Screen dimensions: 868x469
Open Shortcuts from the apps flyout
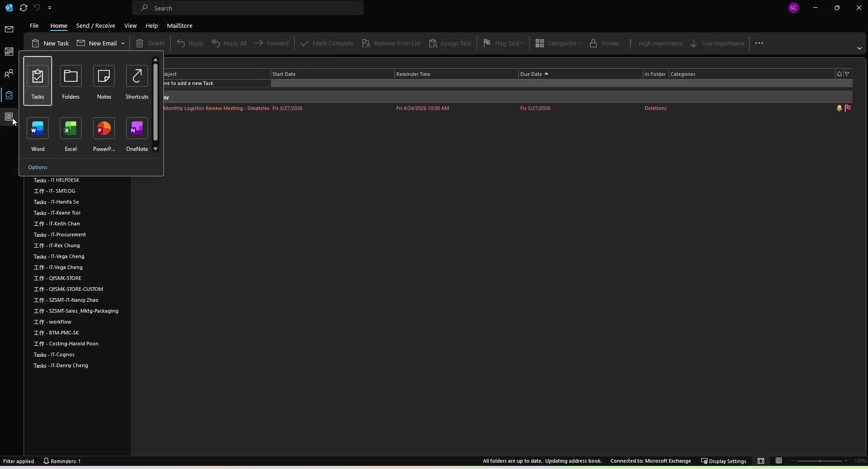[137, 81]
